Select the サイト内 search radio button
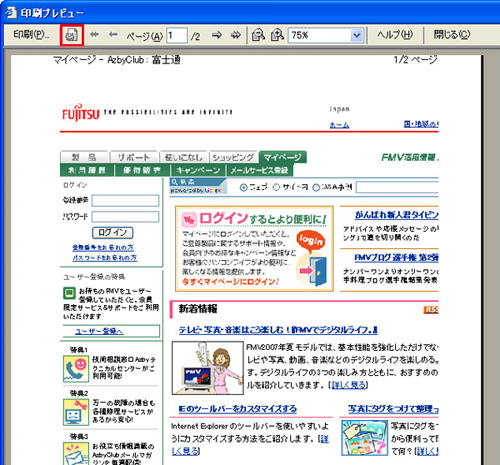Screen dimensions: 500x465 tap(276, 188)
